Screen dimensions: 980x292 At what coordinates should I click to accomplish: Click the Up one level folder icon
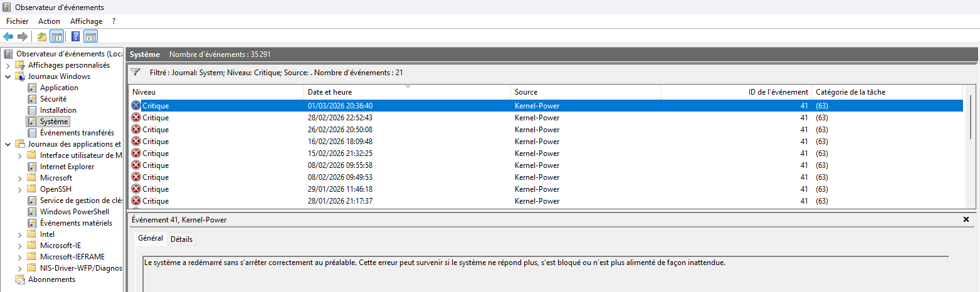42,36
